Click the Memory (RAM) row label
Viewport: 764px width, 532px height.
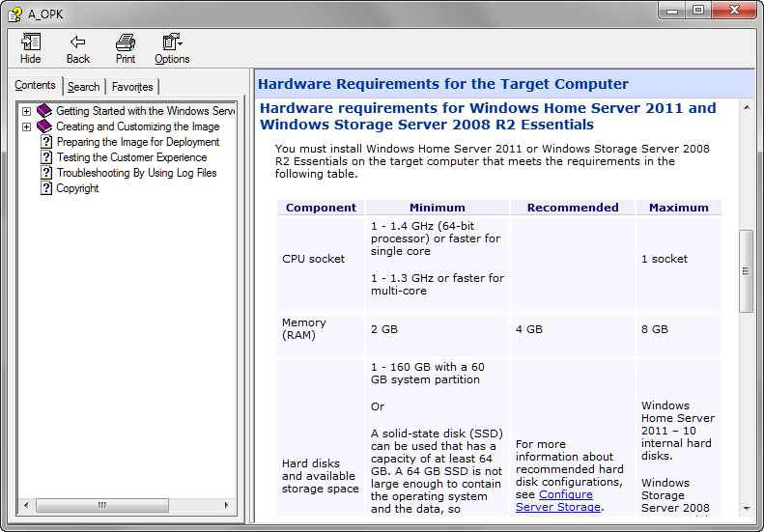point(304,329)
